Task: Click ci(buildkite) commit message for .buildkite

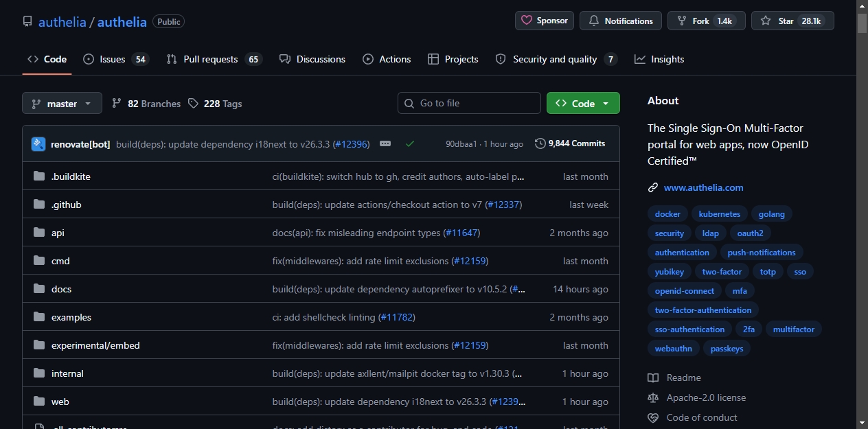Action: [398, 176]
